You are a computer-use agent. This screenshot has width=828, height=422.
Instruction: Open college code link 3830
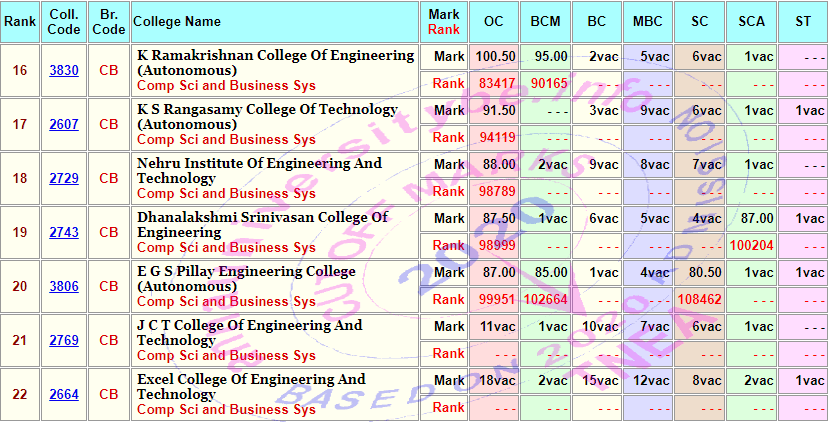[x=64, y=70]
